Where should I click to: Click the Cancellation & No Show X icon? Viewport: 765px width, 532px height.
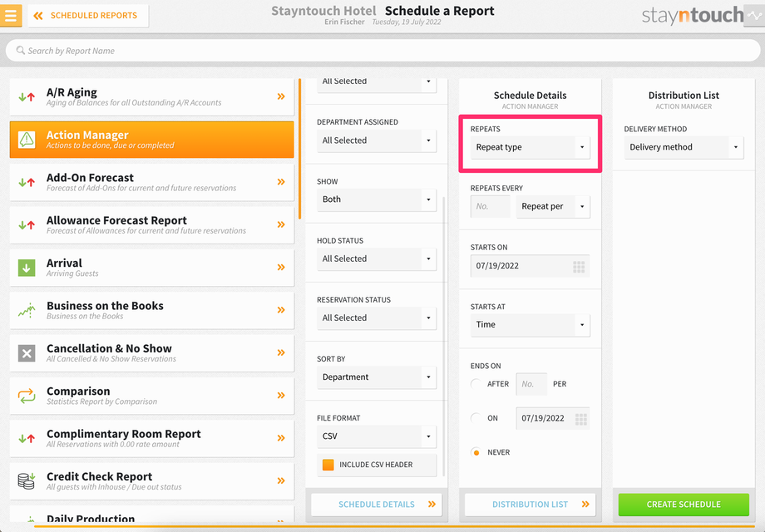pos(27,353)
